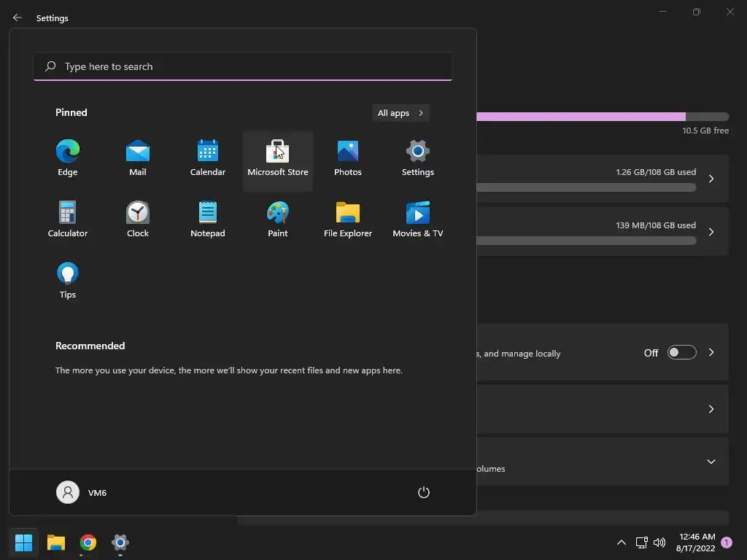Click the Recommended heading
This screenshot has height=560, width=747.
(x=90, y=346)
